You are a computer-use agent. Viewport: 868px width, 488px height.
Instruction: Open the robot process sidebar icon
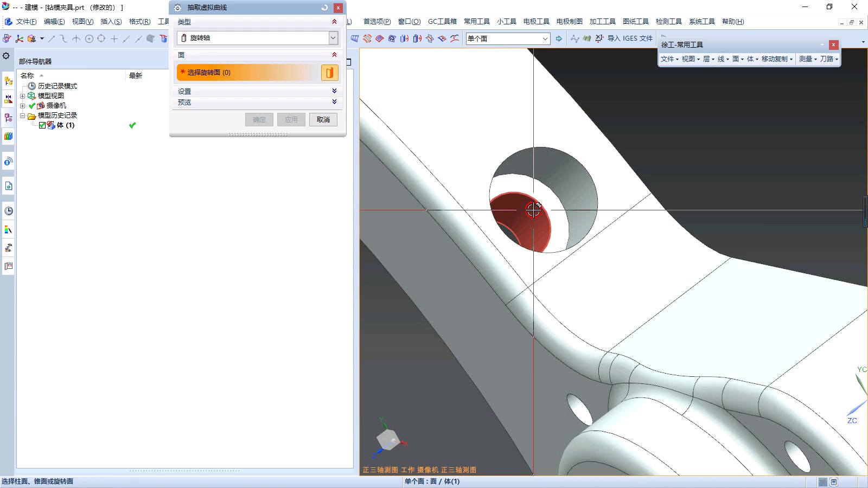pyautogui.click(x=8, y=248)
